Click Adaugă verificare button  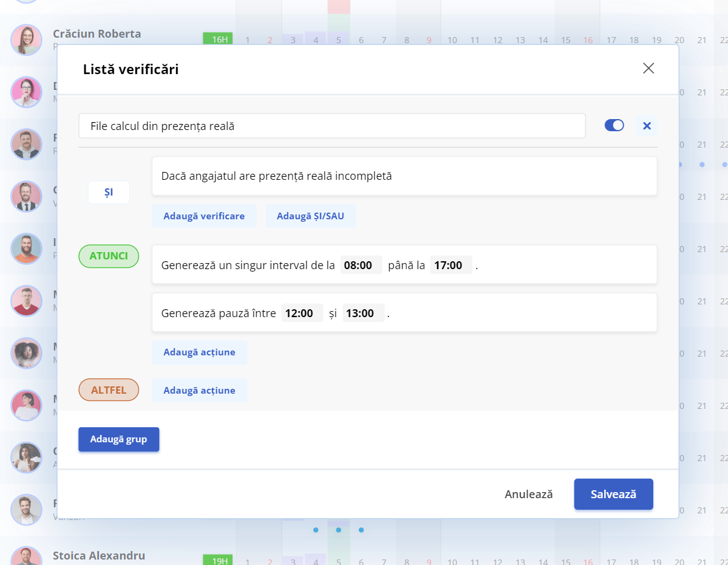point(204,216)
